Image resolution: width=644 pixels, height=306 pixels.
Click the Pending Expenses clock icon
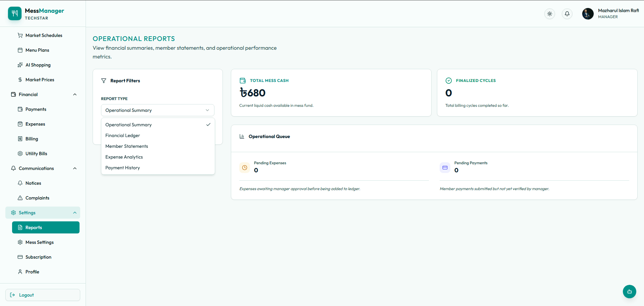point(245,168)
